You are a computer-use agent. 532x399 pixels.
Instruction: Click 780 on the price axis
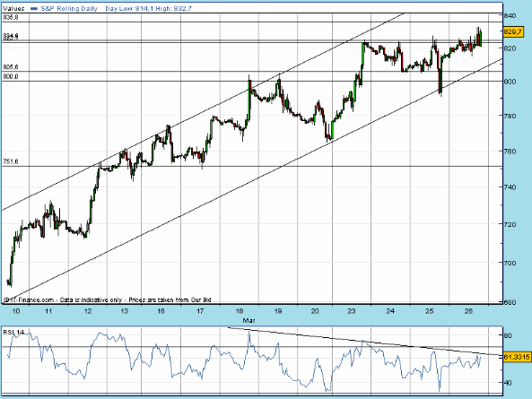(510, 116)
